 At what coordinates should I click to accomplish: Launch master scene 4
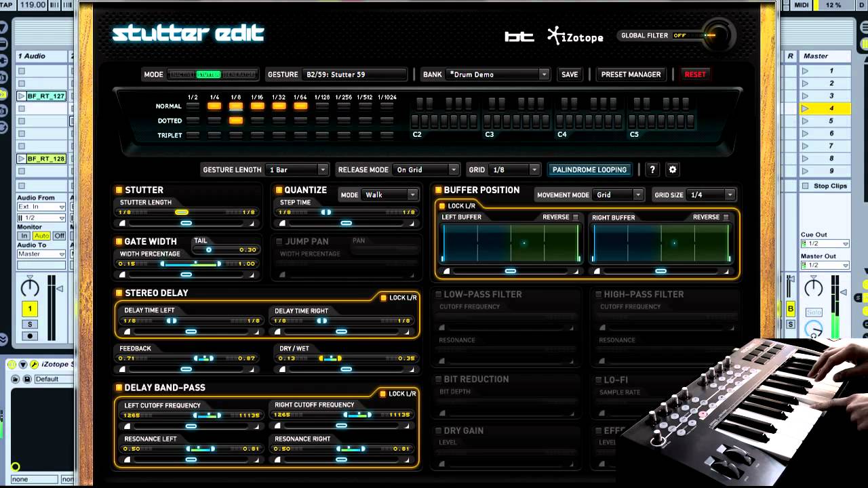pos(805,108)
